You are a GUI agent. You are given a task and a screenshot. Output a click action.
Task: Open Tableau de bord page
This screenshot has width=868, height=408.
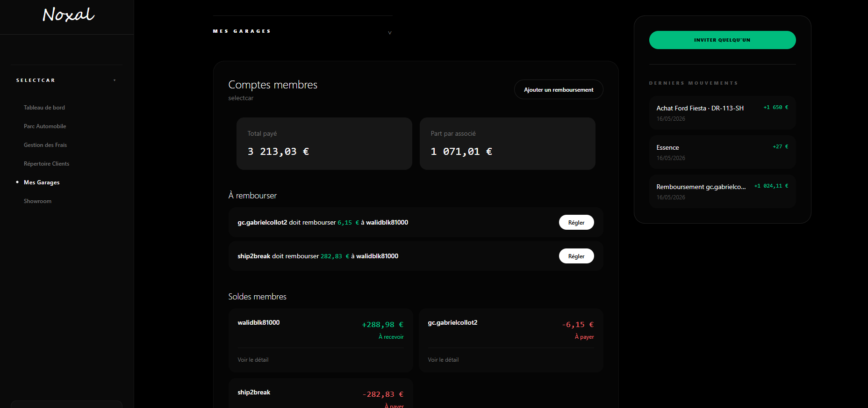pos(44,108)
